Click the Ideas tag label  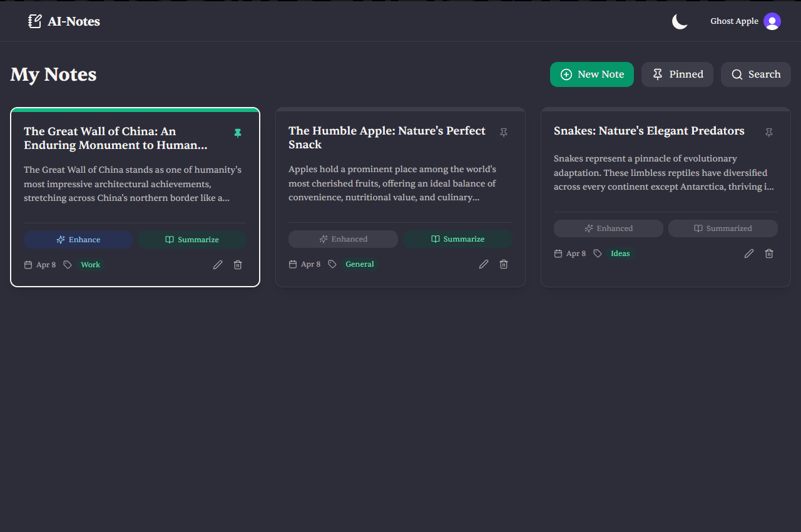(620, 253)
